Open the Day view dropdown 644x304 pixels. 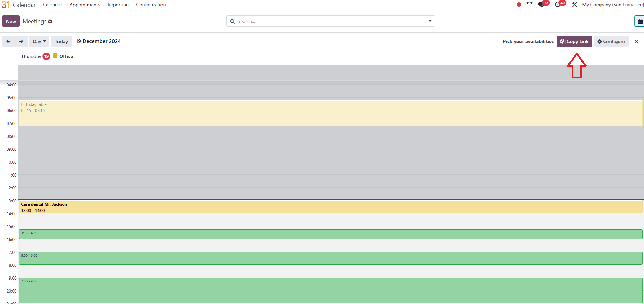pyautogui.click(x=39, y=41)
